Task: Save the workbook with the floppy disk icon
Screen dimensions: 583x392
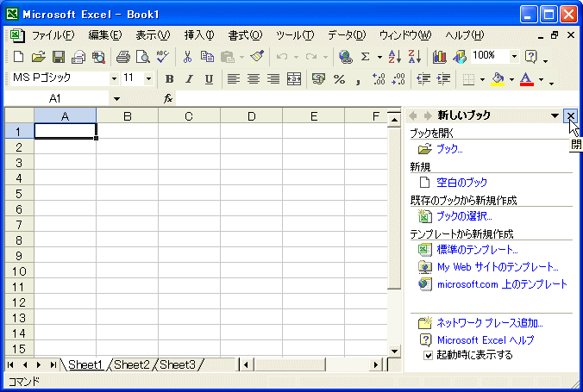Action: click(59, 57)
